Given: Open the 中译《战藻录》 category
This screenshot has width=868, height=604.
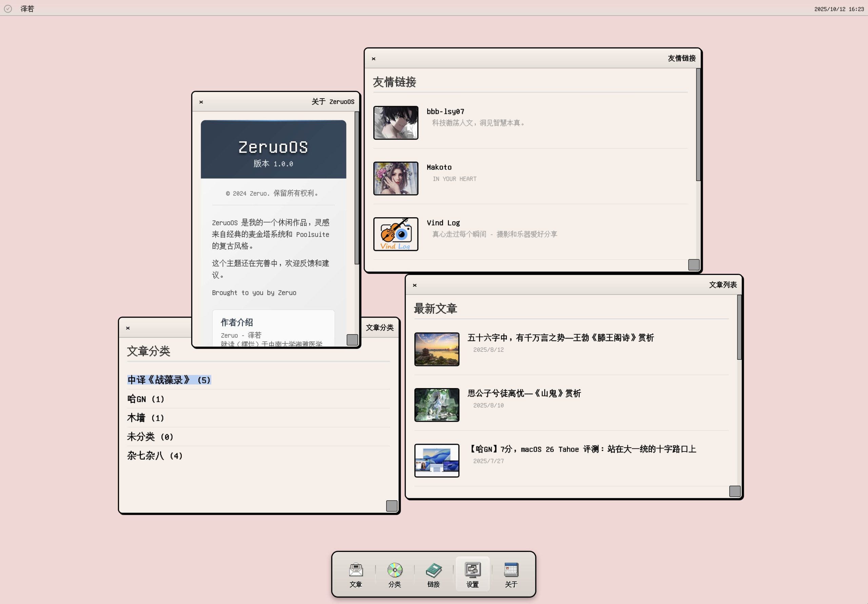Looking at the screenshot, I should tap(168, 380).
